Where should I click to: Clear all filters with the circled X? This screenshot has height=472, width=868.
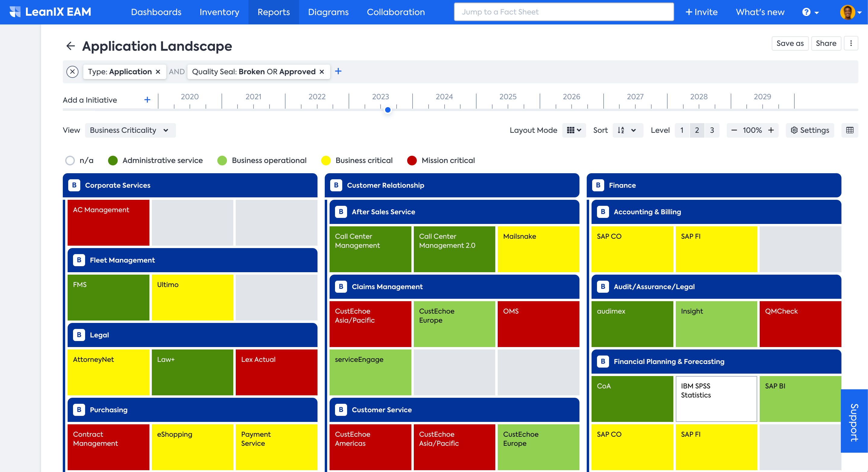tap(72, 72)
